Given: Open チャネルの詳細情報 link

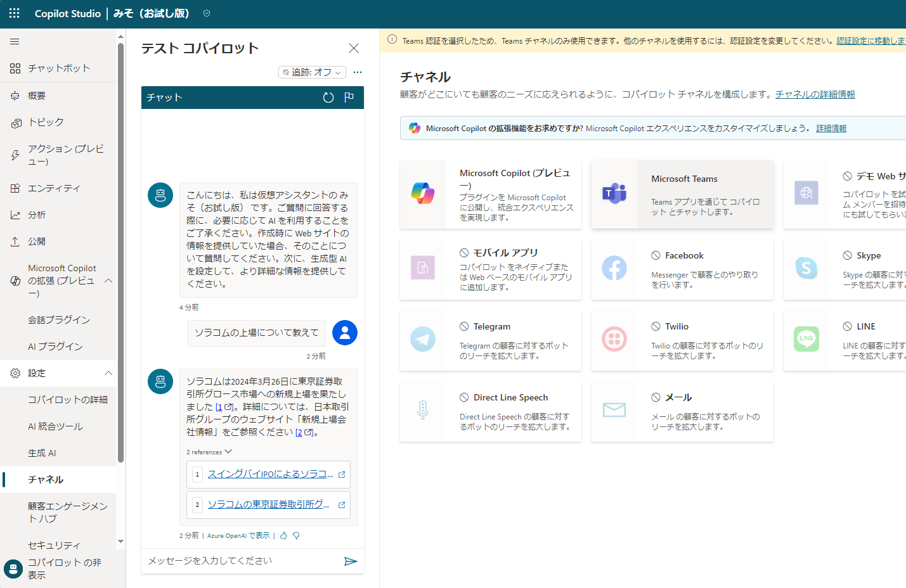Looking at the screenshot, I should [815, 94].
